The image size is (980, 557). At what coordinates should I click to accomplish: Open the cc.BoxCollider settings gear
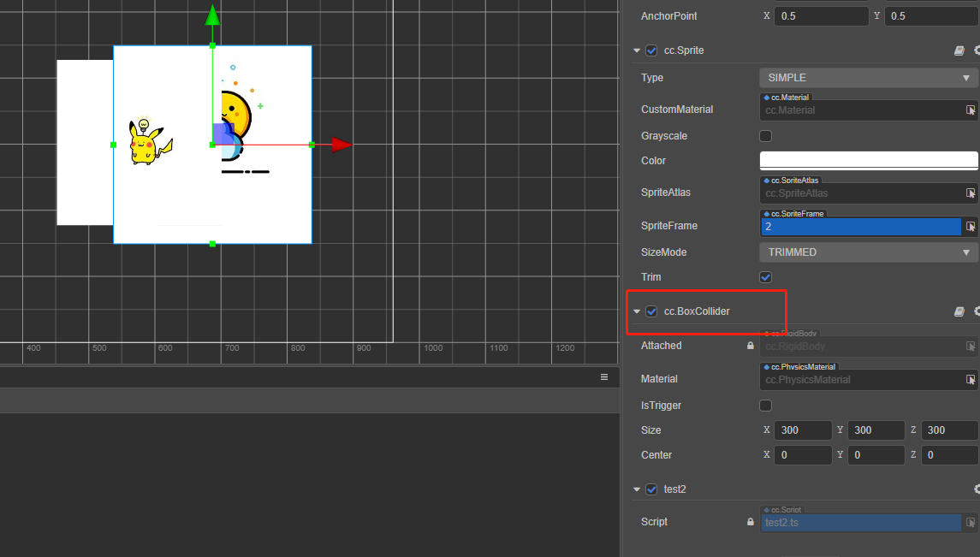pos(977,311)
